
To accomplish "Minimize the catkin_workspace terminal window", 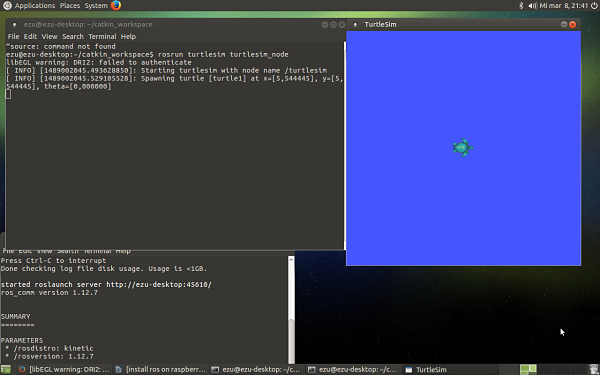I will (325, 24).
